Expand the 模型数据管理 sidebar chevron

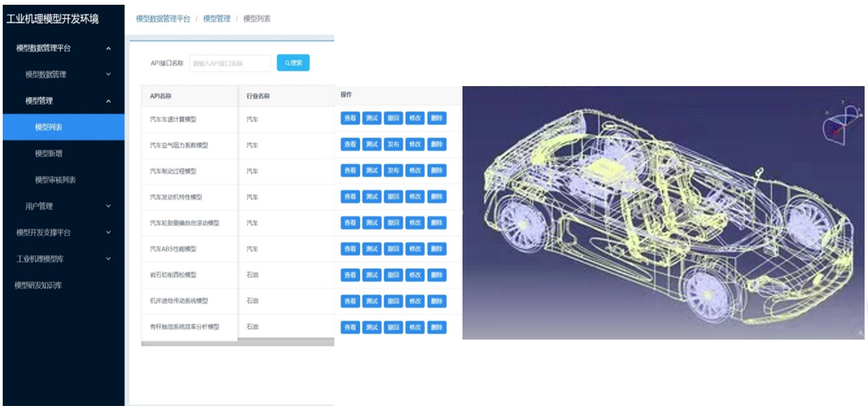click(x=108, y=75)
